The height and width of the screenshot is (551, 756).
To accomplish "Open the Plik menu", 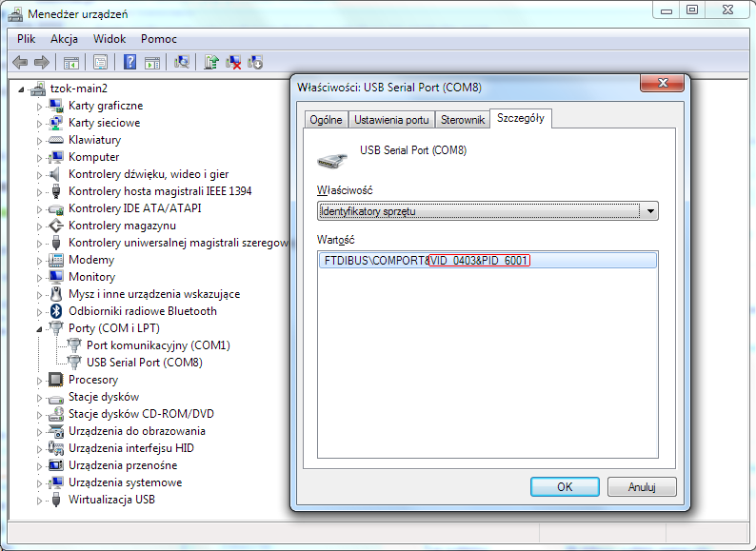I will (x=26, y=39).
